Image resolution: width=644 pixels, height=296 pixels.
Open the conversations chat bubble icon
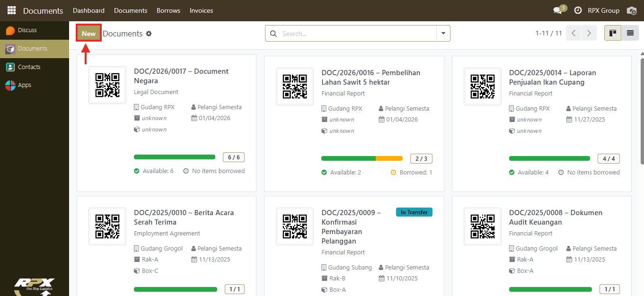[558, 10]
